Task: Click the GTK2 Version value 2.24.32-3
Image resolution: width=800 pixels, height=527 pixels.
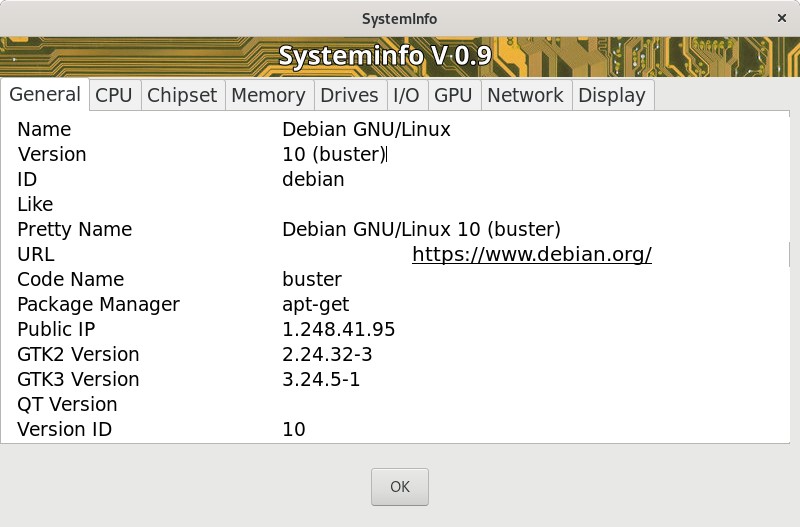Action: [327, 355]
